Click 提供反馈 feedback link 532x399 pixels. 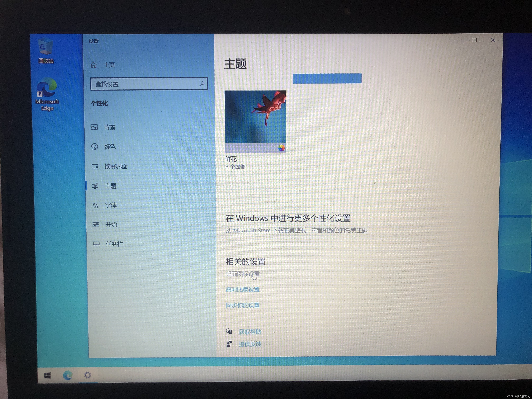[250, 344]
